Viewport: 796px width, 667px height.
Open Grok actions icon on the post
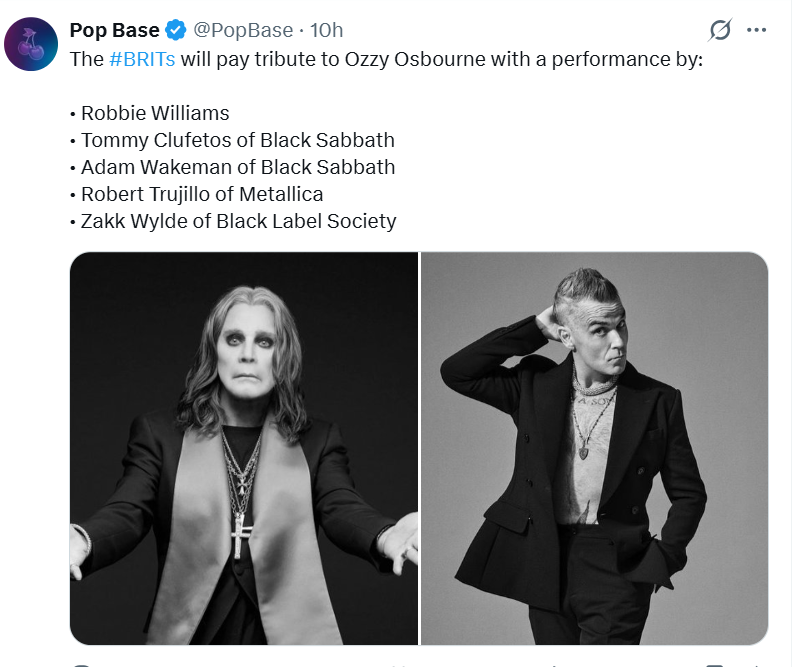click(720, 31)
